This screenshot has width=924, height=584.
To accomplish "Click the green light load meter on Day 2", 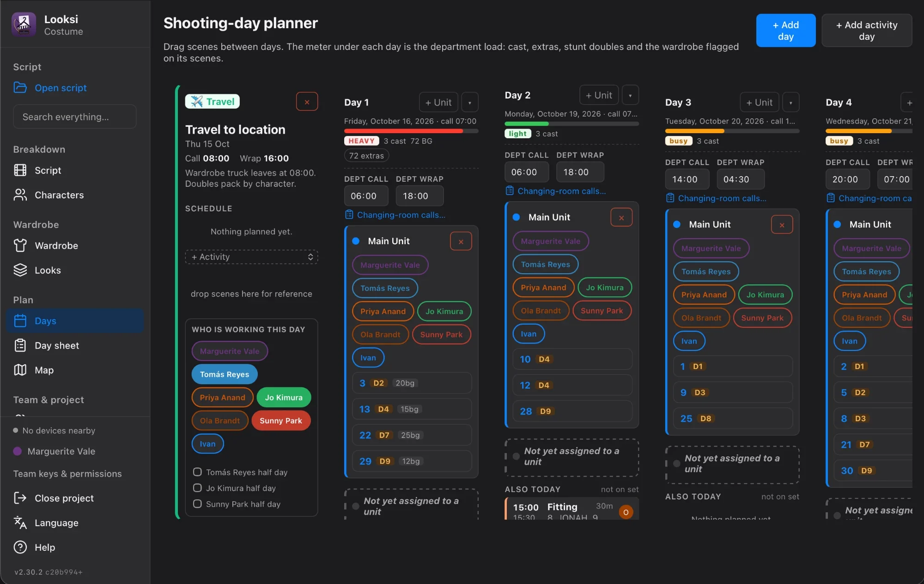I will coord(571,124).
